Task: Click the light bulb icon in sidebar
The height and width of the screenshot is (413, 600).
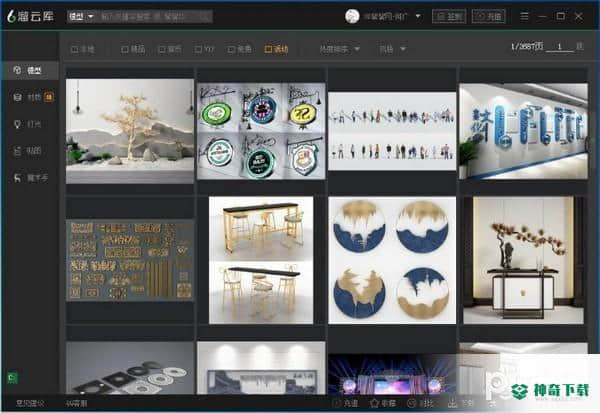Action: [x=17, y=124]
